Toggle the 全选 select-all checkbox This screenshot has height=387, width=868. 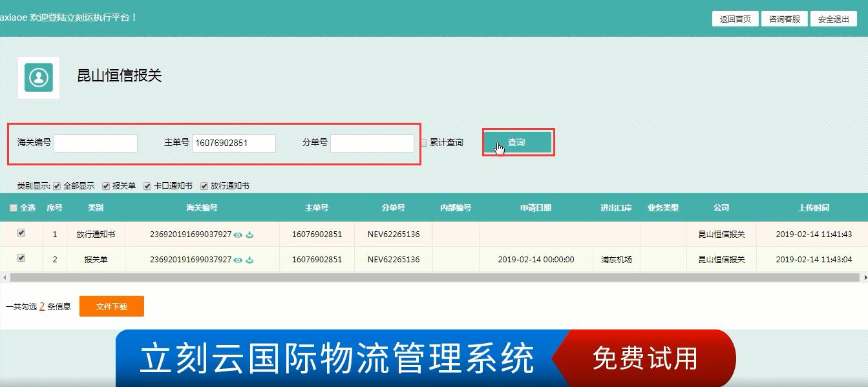(14, 208)
